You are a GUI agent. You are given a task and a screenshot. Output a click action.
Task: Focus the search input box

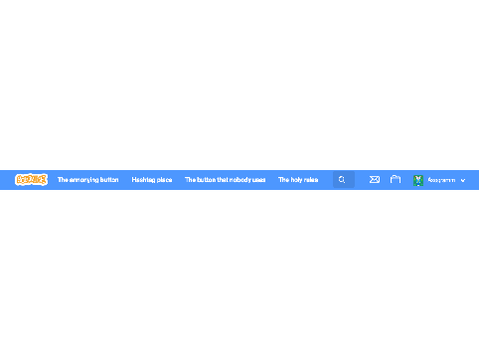[344, 180]
